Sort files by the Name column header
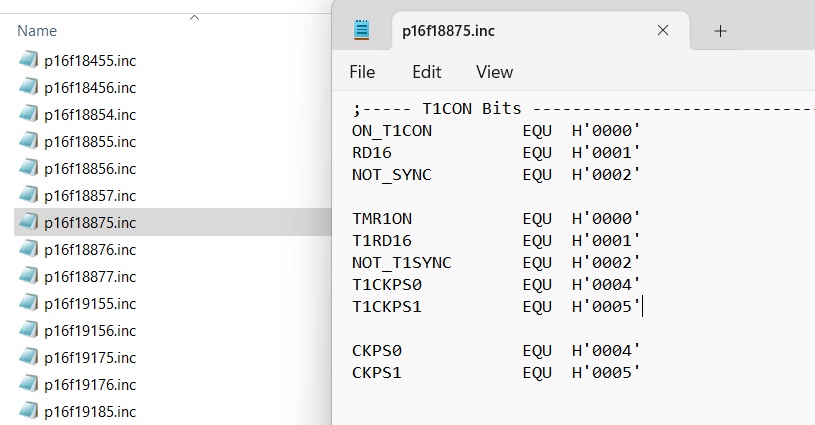The height and width of the screenshot is (425, 815). coord(37,31)
